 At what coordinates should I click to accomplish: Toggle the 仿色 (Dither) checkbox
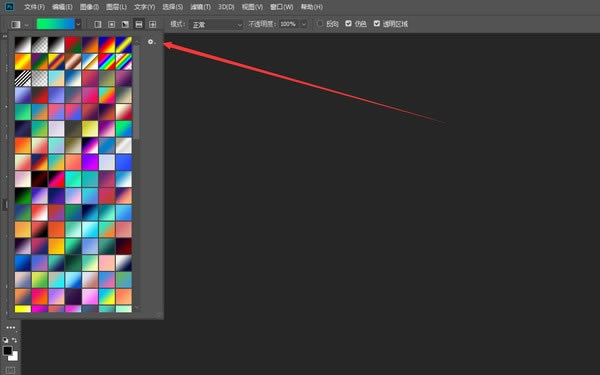click(348, 24)
